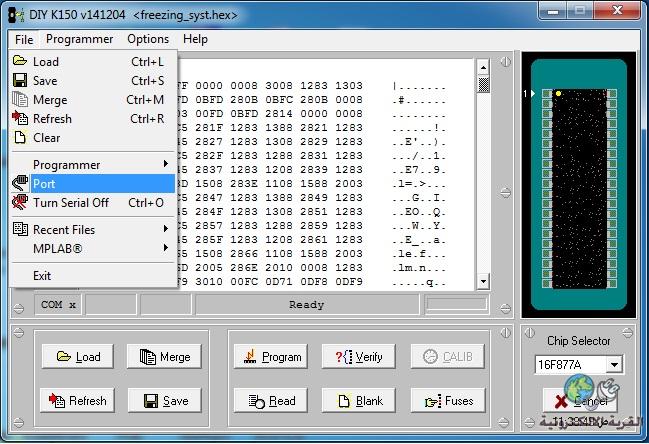Open the File menu in menu bar

24,39
